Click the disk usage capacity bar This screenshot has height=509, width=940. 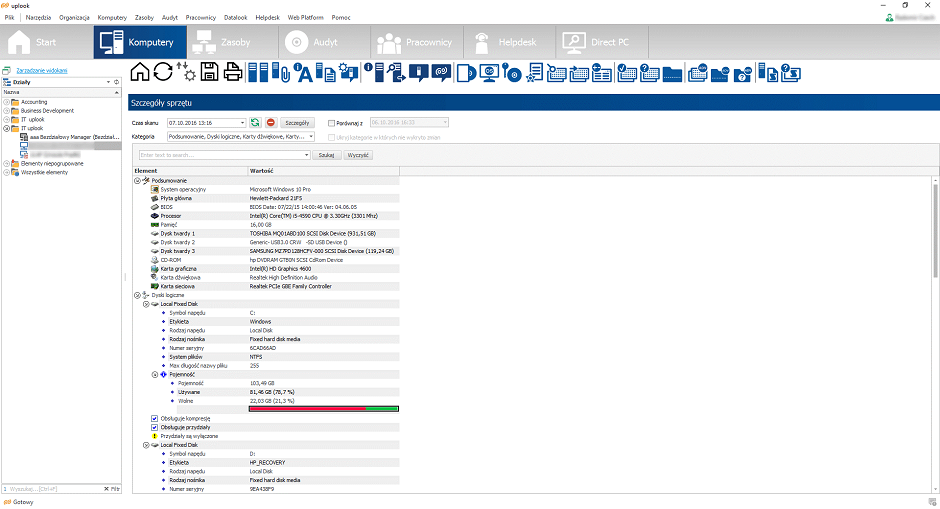click(324, 409)
